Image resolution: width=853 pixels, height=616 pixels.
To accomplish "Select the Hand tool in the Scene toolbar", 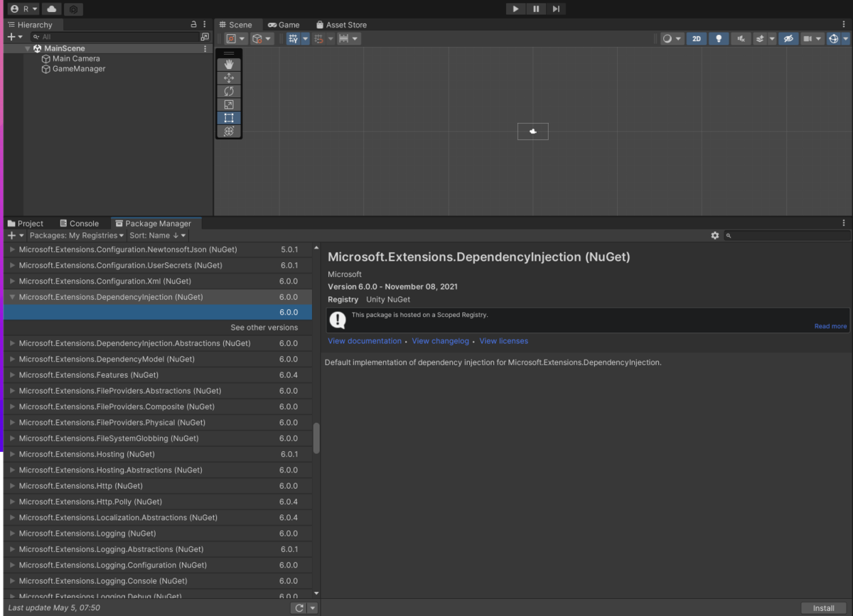I will pyautogui.click(x=229, y=65).
